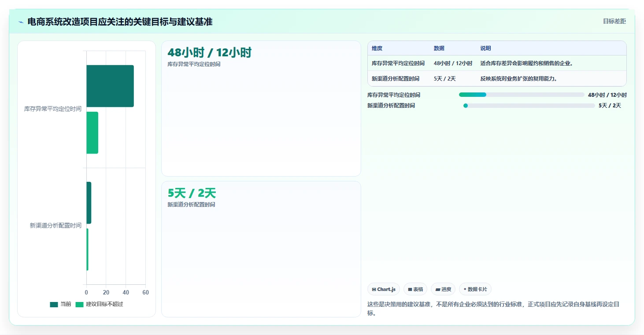Click the 数据卡片 chip
Image resolution: width=644 pixels, height=335 pixels.
click(x=475, y=289)
